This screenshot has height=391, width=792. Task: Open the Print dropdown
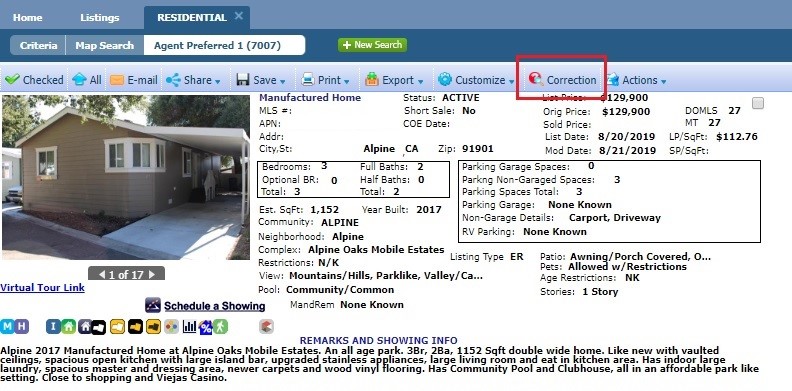325,80
